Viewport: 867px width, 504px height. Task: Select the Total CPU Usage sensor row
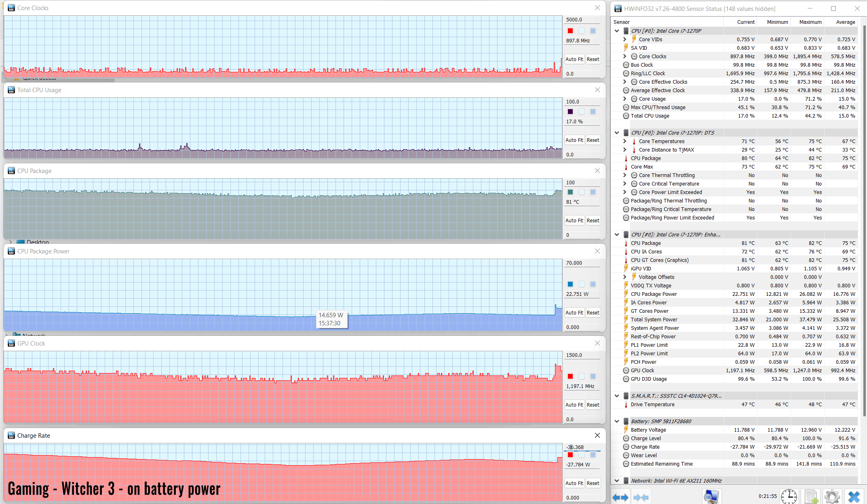734,116
